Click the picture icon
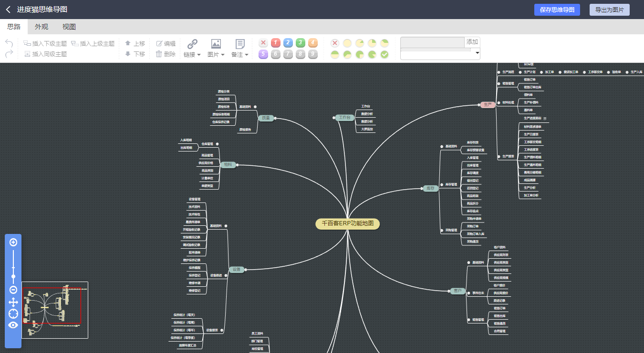644x353 pixels. tap(216, 44)
